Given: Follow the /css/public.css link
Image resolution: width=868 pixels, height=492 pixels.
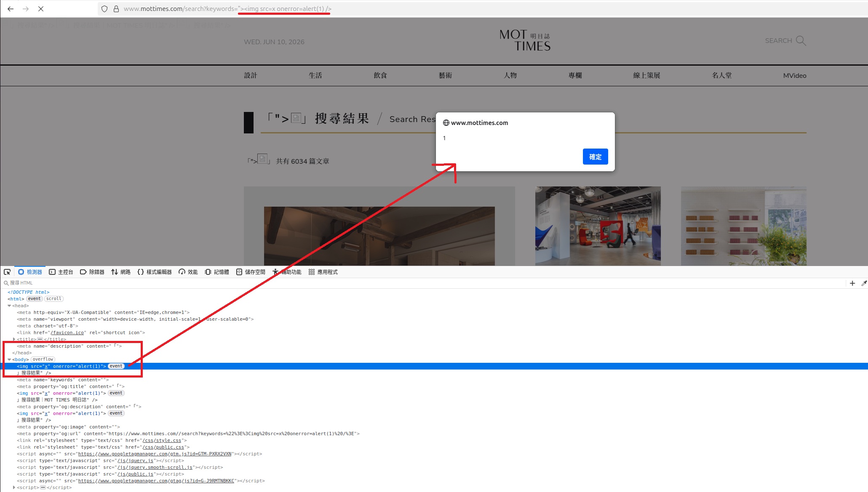Looking at the screenshot, I should pyautogui.click(x=163, y=447).
